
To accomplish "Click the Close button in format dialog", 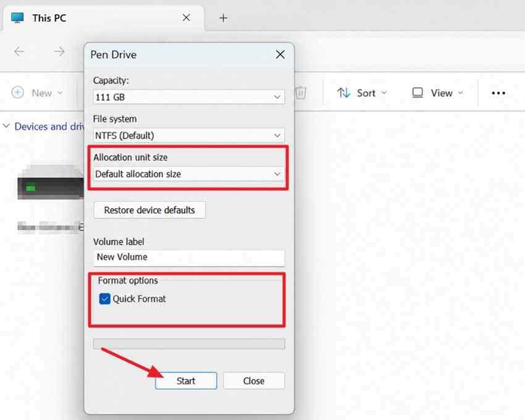I will 254,380.
